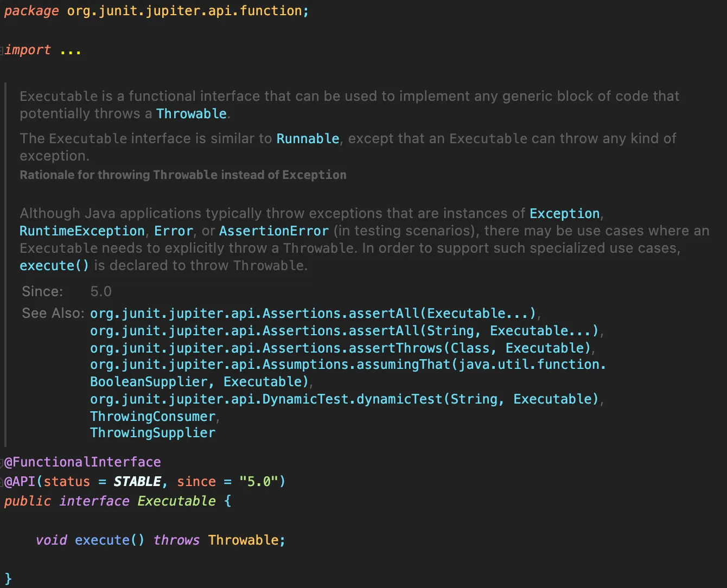This screenshot has width=727, height=588.
Task: Open the ThrowingSupplier link
Action: (x=152, y=433)
